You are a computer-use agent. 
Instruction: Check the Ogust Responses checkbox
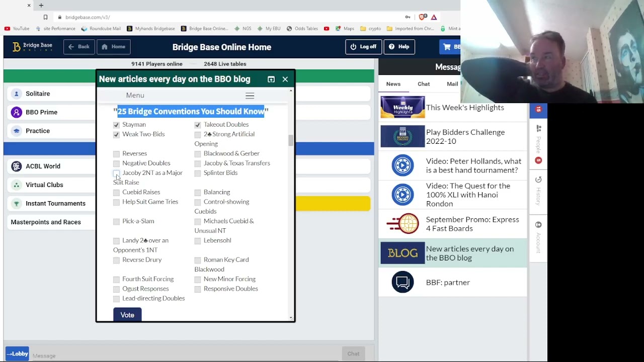[117, 289]
